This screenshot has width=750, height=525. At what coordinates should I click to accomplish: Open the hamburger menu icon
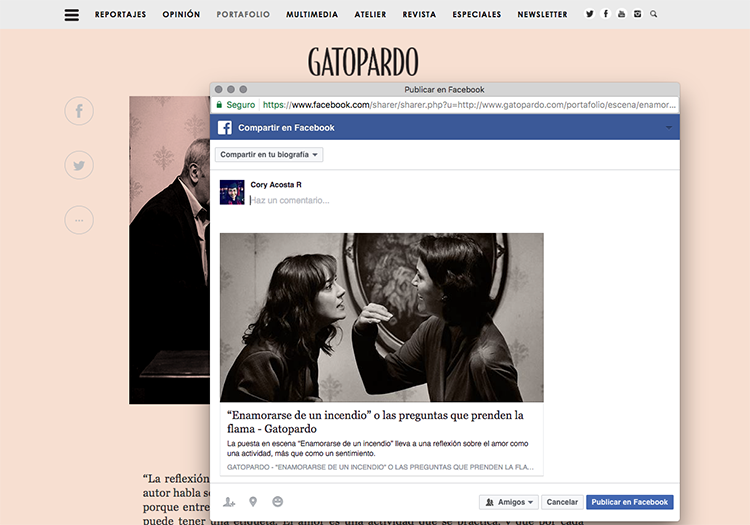point(71,15)
